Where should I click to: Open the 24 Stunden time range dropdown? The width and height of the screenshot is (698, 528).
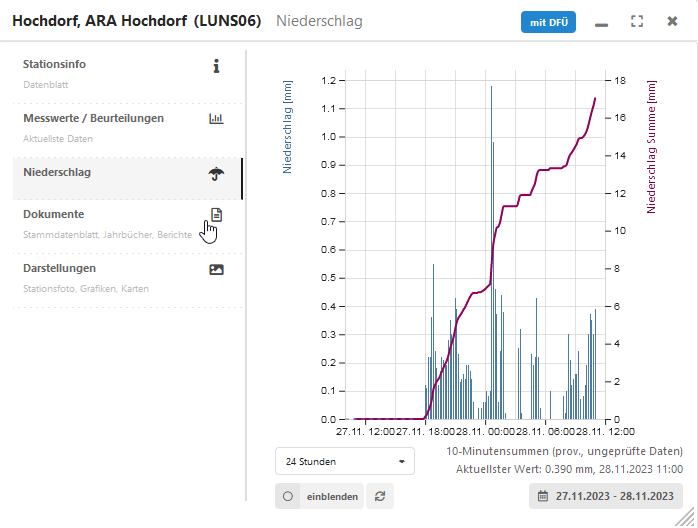[x=344, y=462]
